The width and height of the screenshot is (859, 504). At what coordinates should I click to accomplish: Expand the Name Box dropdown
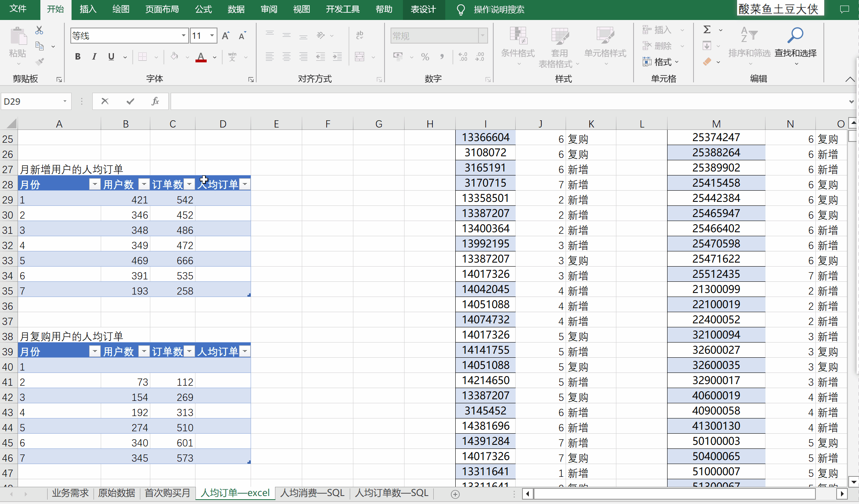pos(65,102)
